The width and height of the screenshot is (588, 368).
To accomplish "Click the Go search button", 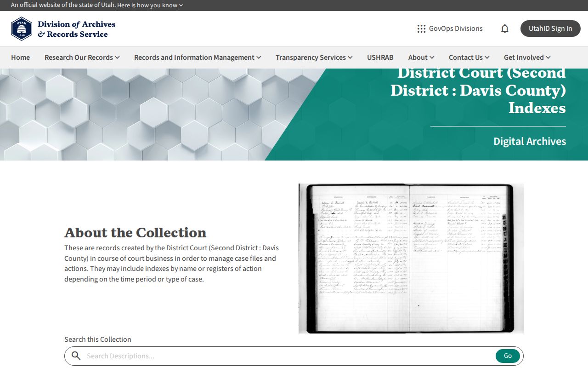I will pyautogui.click(x=508, y=356).
